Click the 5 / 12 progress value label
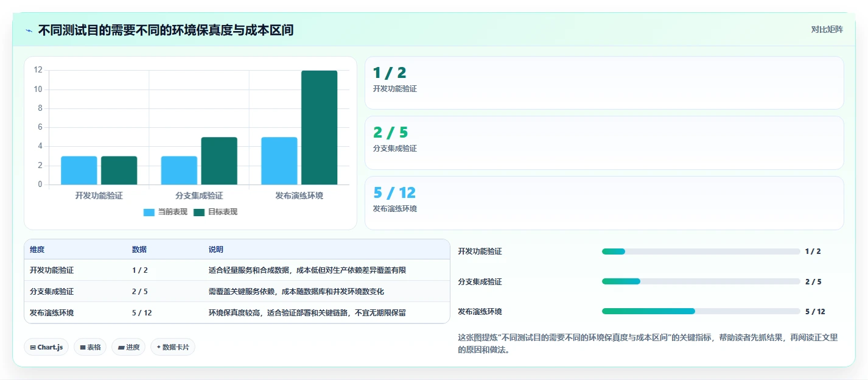 tap(815, 311)
